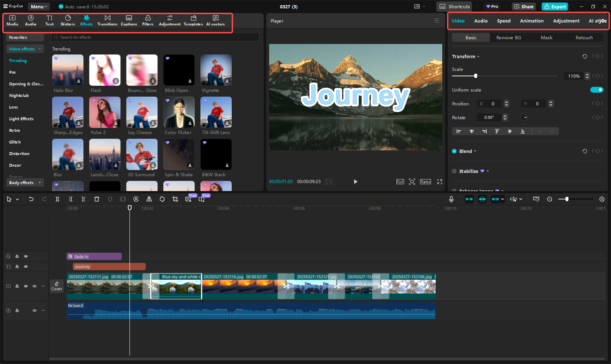The height and width of the screenshot is (364, 611).
Task: Select the Halo Blur effect thumbnail
Action: pos(68,70)
